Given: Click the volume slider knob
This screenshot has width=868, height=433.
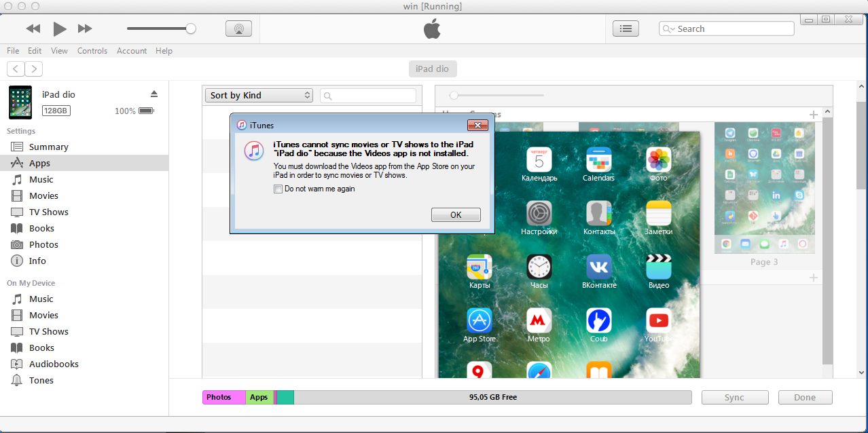Looking at the screenshot, I should coord(191,29).
